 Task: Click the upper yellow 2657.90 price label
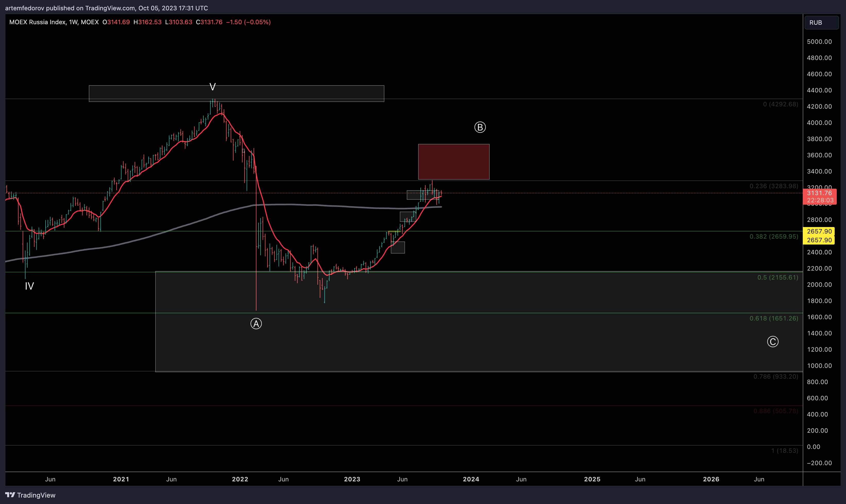tap(819, 231)
